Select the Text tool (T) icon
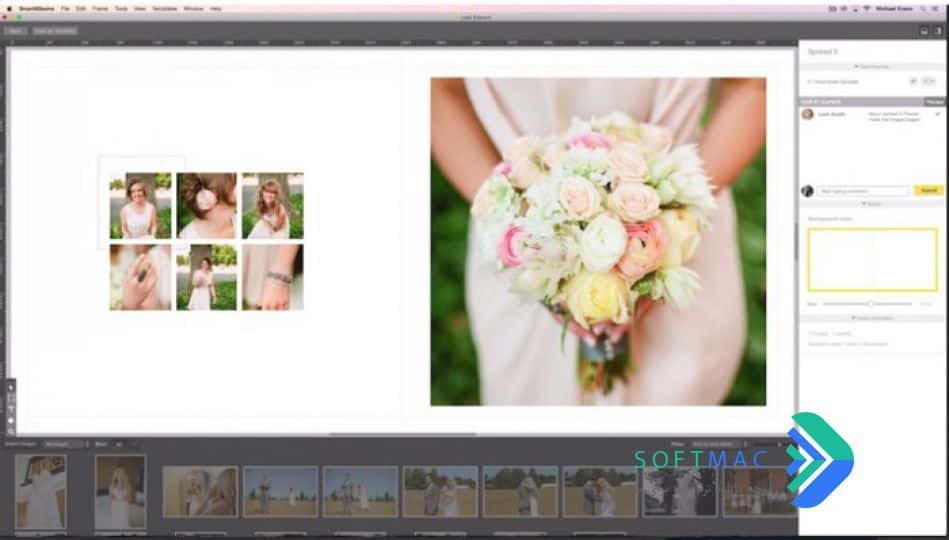 click(x=11, y=410)
